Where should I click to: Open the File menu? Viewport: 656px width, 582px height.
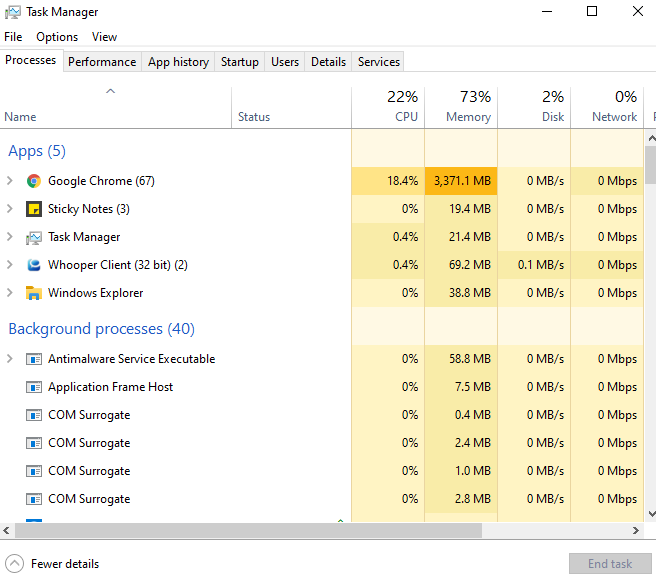tap(13, 37)
